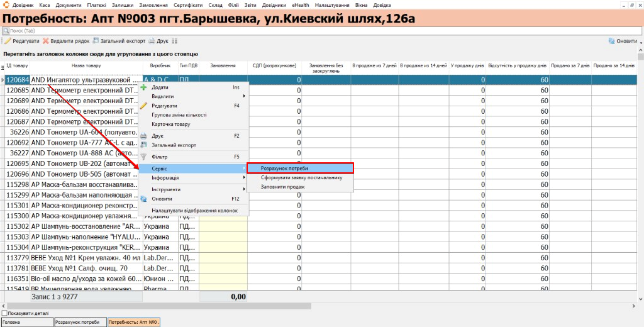Click the vertical scrollbar down arrow
Screen dimensions: 644x327
point(641,299)
